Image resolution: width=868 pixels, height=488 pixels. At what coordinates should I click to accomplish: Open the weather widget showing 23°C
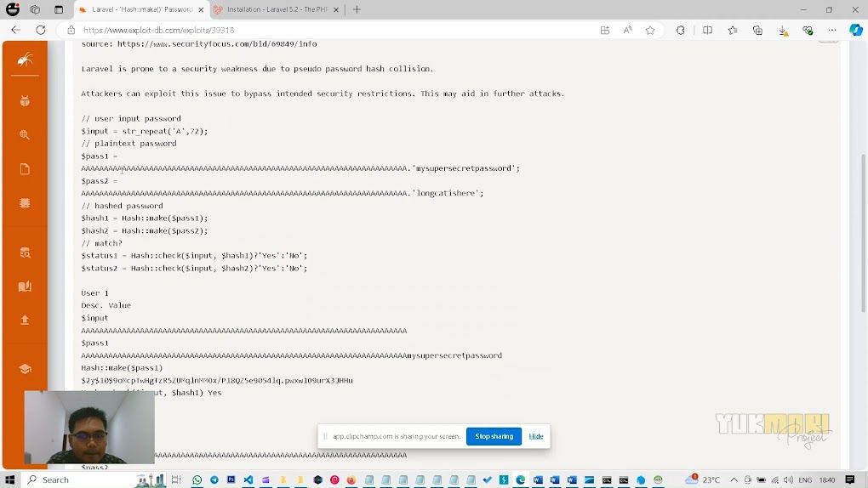pyautogui.click(x=702, y=479)
